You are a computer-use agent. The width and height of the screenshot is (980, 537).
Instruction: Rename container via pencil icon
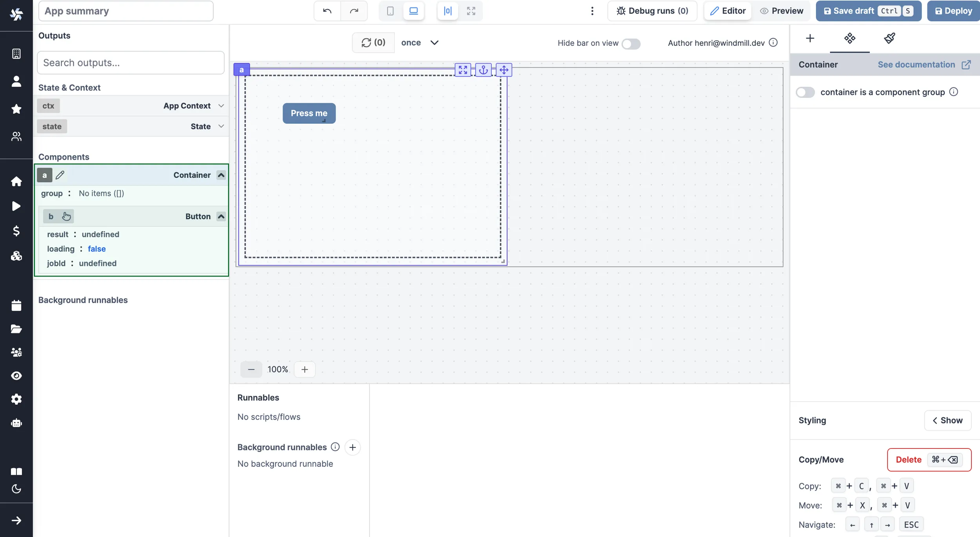point(60,175)
